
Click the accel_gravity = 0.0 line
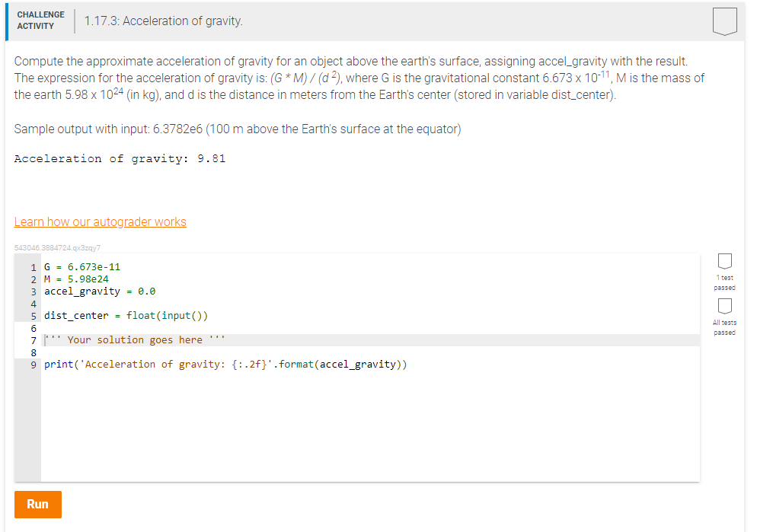tap(99, 291)
